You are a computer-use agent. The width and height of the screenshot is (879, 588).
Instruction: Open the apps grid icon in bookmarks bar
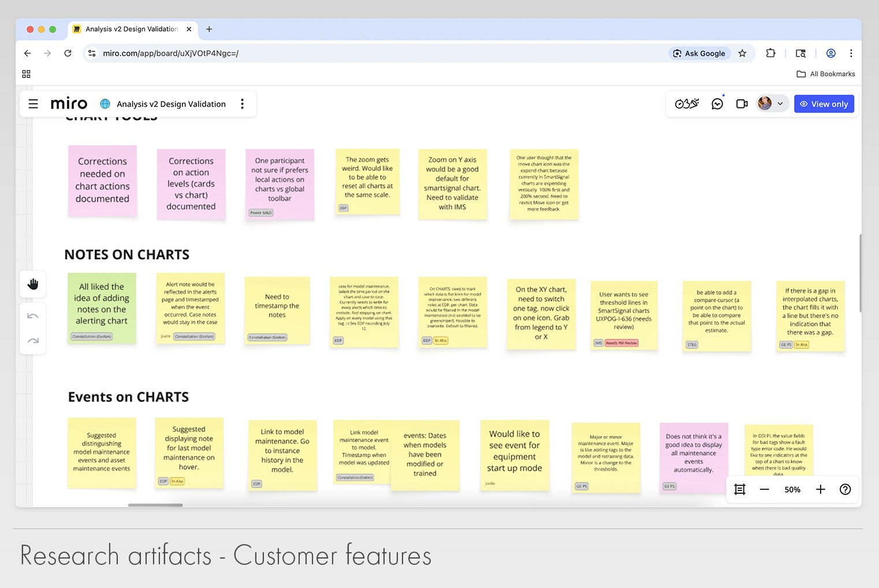tap(26, 74)
